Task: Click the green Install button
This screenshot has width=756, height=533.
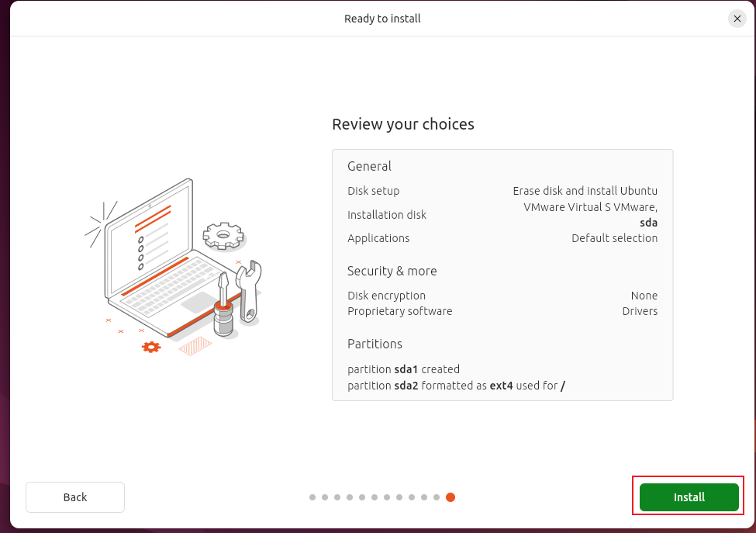Action: 689,497
